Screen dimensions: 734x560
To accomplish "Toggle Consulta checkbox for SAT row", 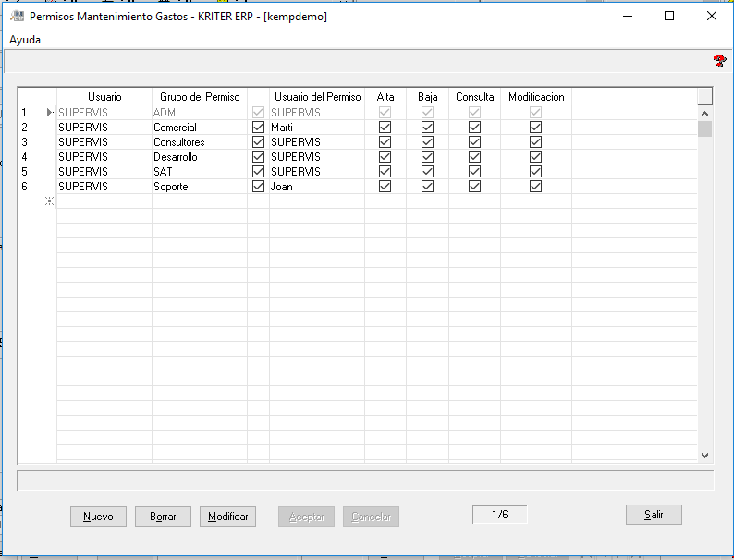I will click(x=474, y=172).
